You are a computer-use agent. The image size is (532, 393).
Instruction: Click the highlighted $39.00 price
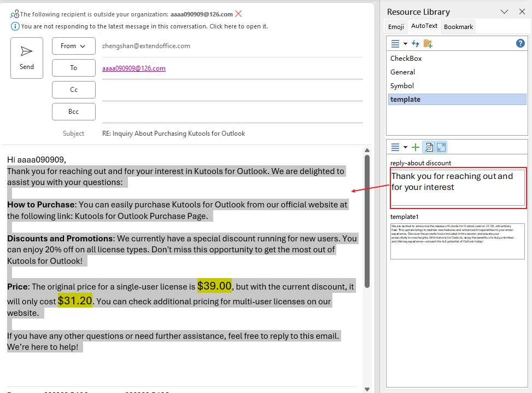214,286
